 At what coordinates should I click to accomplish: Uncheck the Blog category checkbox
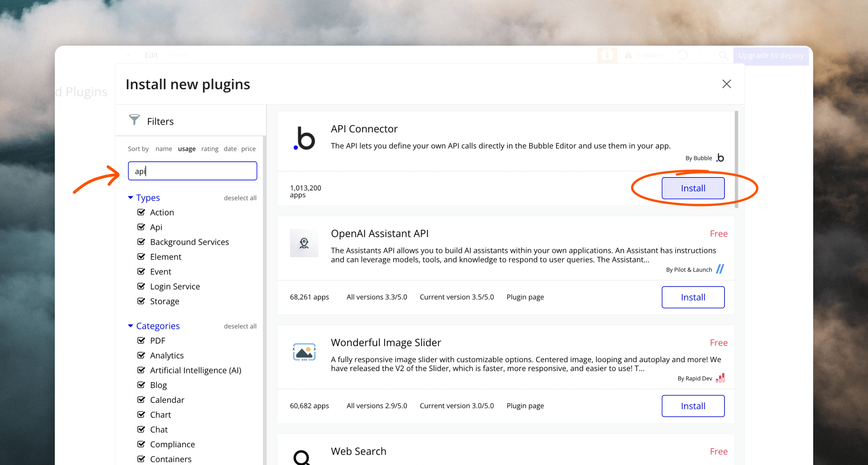point(141,385)
